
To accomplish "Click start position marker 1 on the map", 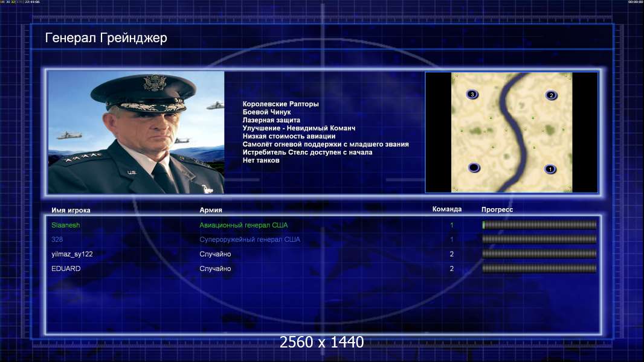I will pyautogui.click(x=550, y=169).
